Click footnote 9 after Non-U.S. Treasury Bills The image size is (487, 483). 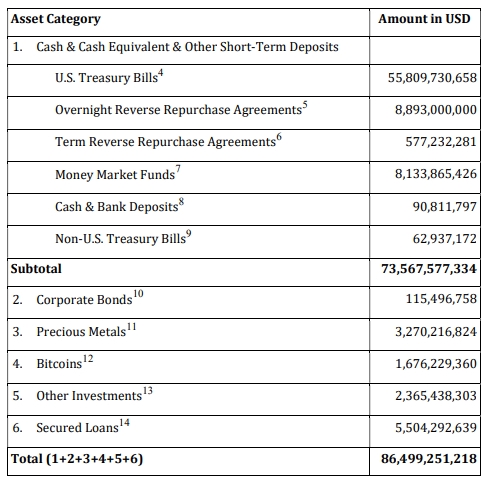point(189,234)
